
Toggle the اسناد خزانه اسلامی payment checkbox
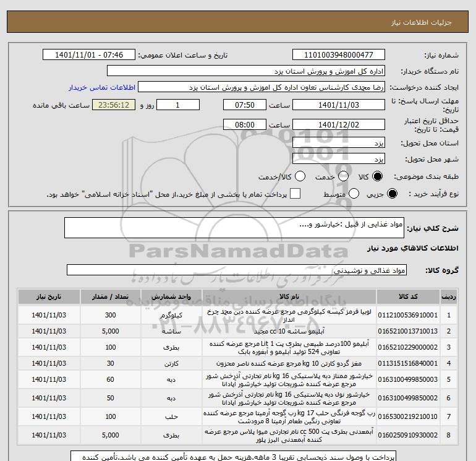click(x=295, y=194)
